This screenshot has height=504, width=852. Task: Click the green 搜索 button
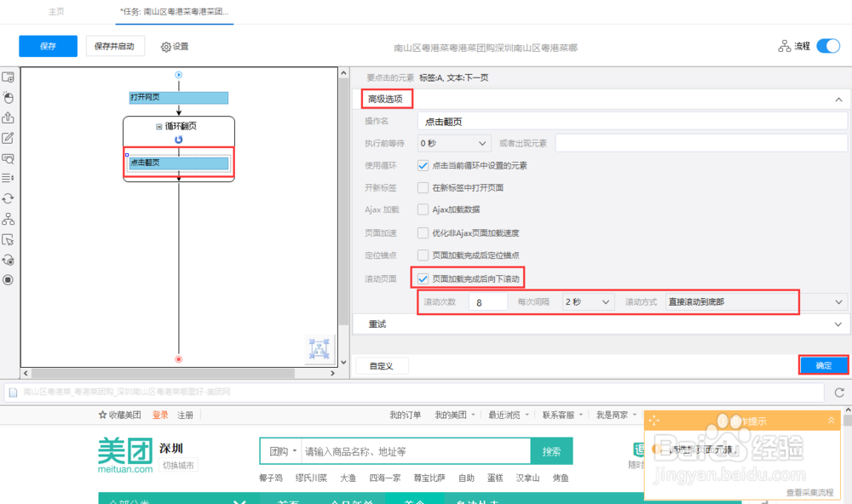[x=551, y=451]
